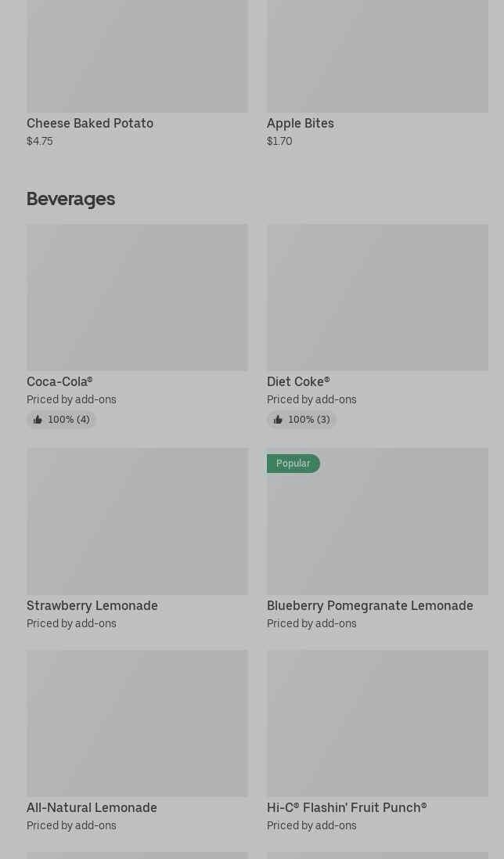
Task: Open the All-Natural Lemonade image
Action: (137, 723)
